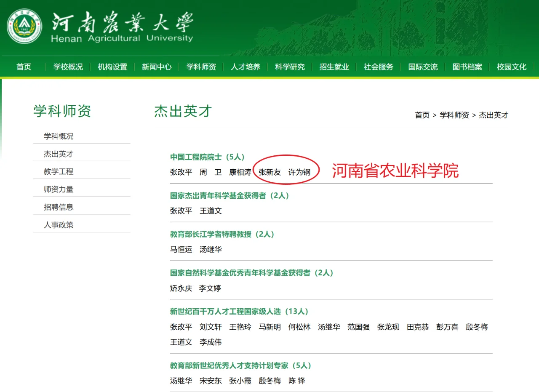Click the name 何松林
539x392 pixels.
[x=299, y=327]
